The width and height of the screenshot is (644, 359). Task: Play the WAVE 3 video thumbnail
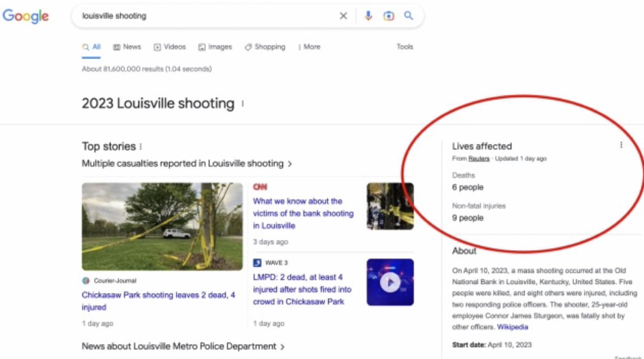[390, 282]
